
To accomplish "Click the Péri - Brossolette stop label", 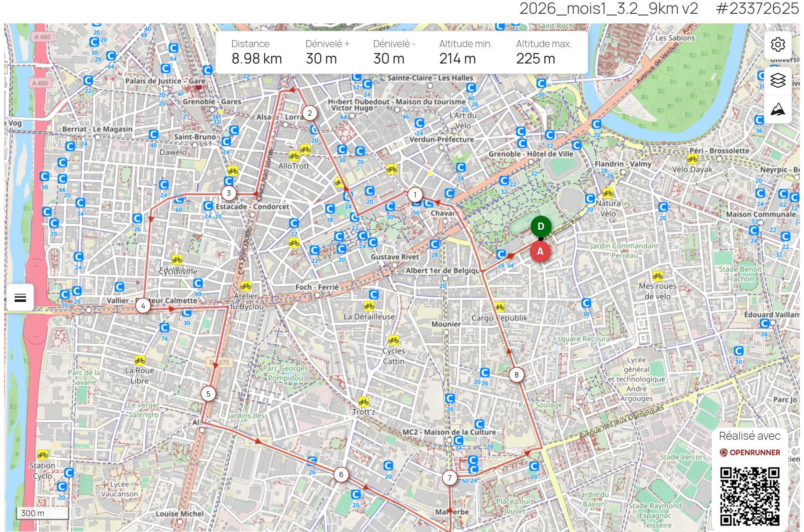I will pyautogui.click(x=719, y=151).
